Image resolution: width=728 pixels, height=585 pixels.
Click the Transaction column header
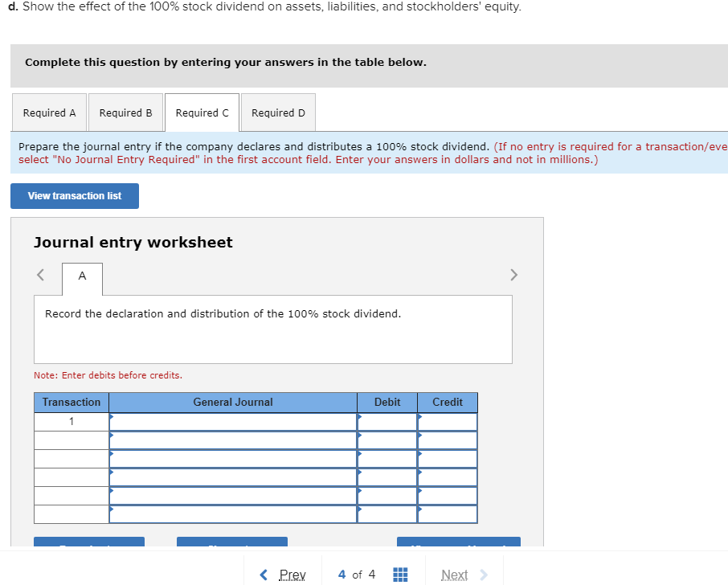pyautogui.click(x=72, y=403)
